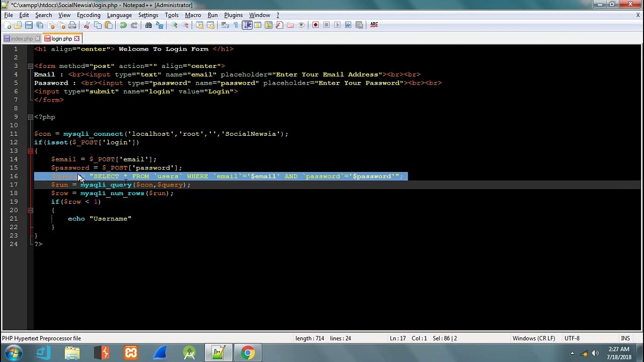Toggle indent guide display icon
This screenshot has height=362, width=644.
point(247,25)
